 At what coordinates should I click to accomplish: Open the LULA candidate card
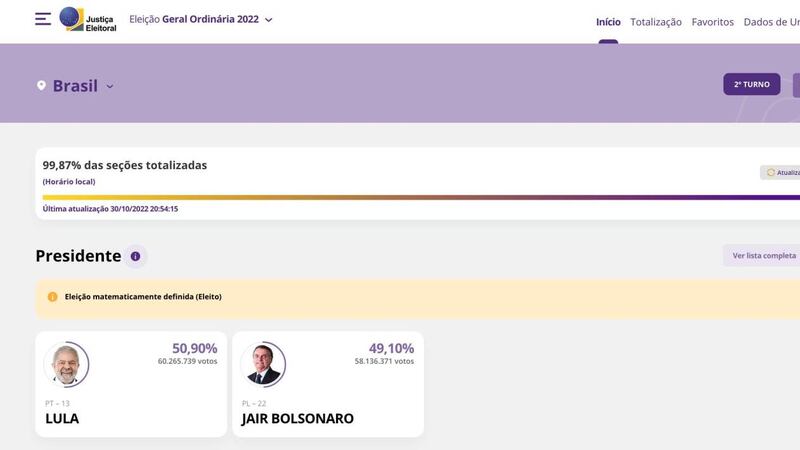[131, 384]
